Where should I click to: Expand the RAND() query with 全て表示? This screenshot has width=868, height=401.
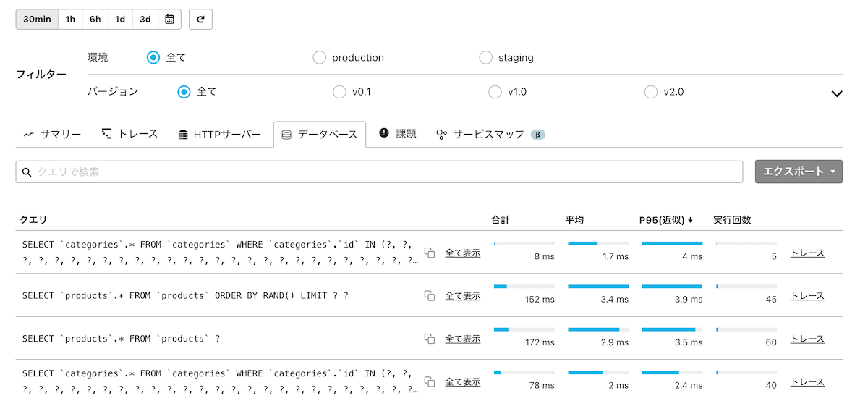click(x=463, y=296)
